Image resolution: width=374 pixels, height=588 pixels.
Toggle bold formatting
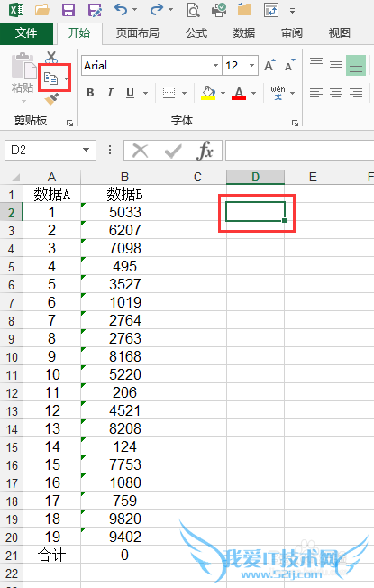(x=90, y=93)
